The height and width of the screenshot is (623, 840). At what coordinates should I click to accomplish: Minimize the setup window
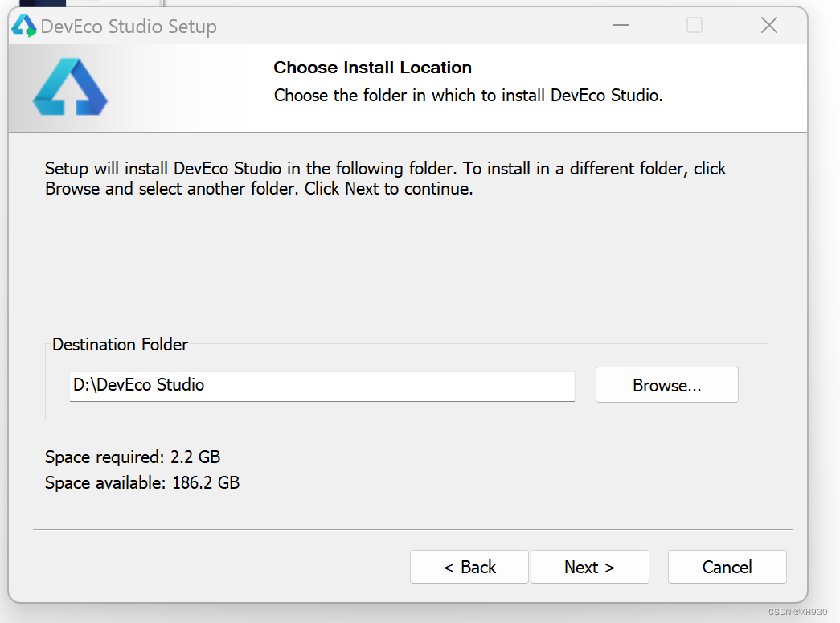[621, 26]
